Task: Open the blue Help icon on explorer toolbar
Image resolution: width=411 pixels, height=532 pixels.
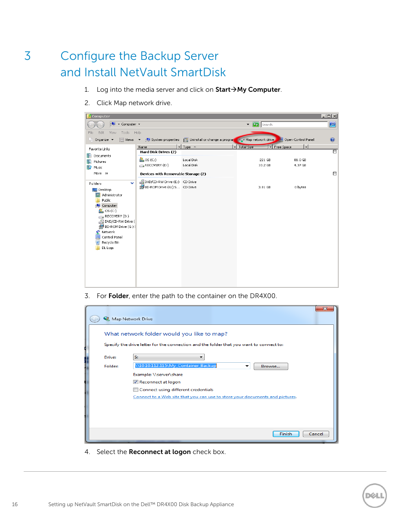Action: click(x=333, y=140)
